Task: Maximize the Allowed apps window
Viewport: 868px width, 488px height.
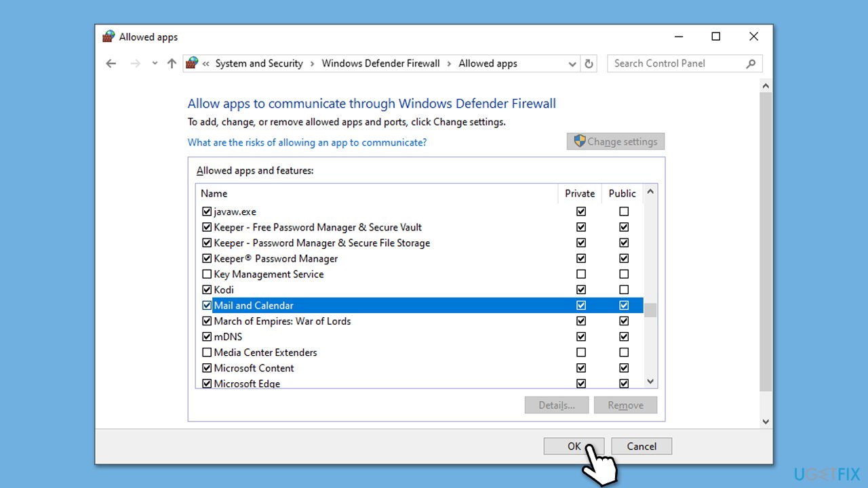Action: (x=716, y=37)
